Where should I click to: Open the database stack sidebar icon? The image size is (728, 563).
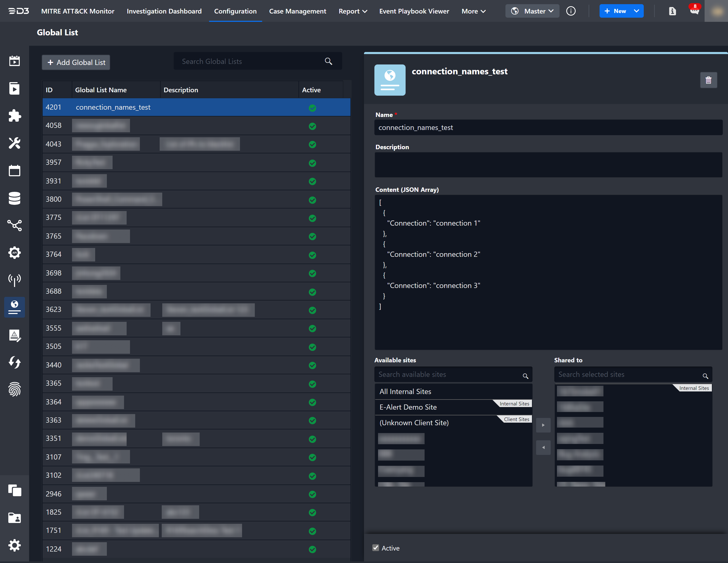14,198
